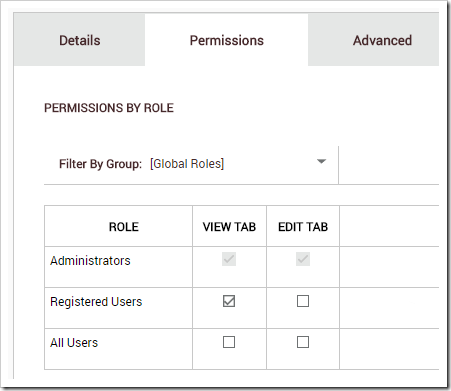The height and width of the screenshot is (391, 451).
Task: Select the Registered Users role label
Action: pyautogui.click(x=96, y=301)
